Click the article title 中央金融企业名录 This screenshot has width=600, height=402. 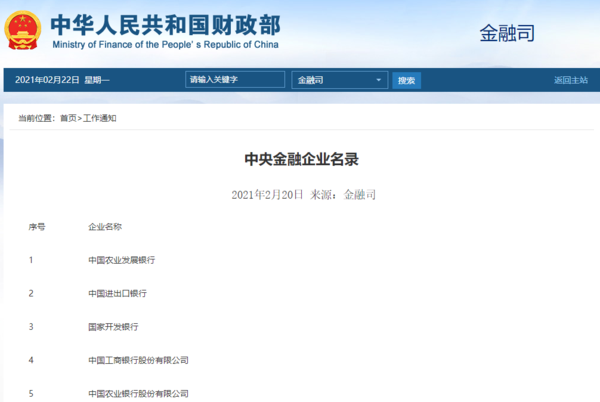pyautogui.click(x=302, y=159)
